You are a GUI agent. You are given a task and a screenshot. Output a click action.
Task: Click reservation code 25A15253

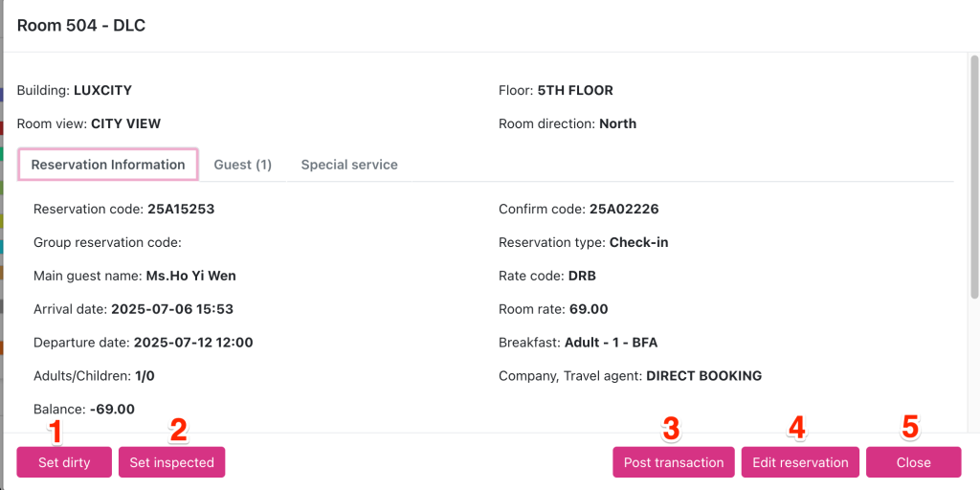tap(182, 209)
